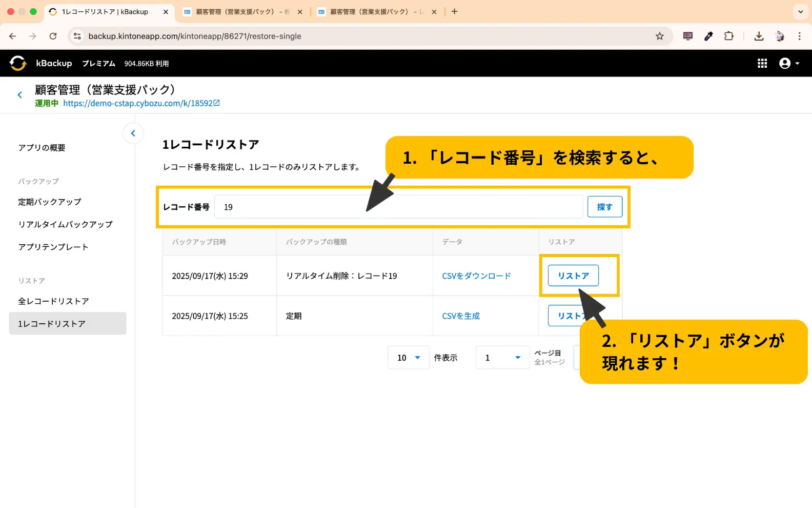Open リアルタイムバックアップ in sidebar
The width and height of the screenshot is (812, 508).
point(65,224)
